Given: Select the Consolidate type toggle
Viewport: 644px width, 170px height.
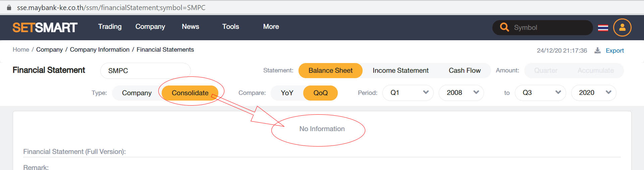Looking at the screenshot, I should tap(190, 93).
